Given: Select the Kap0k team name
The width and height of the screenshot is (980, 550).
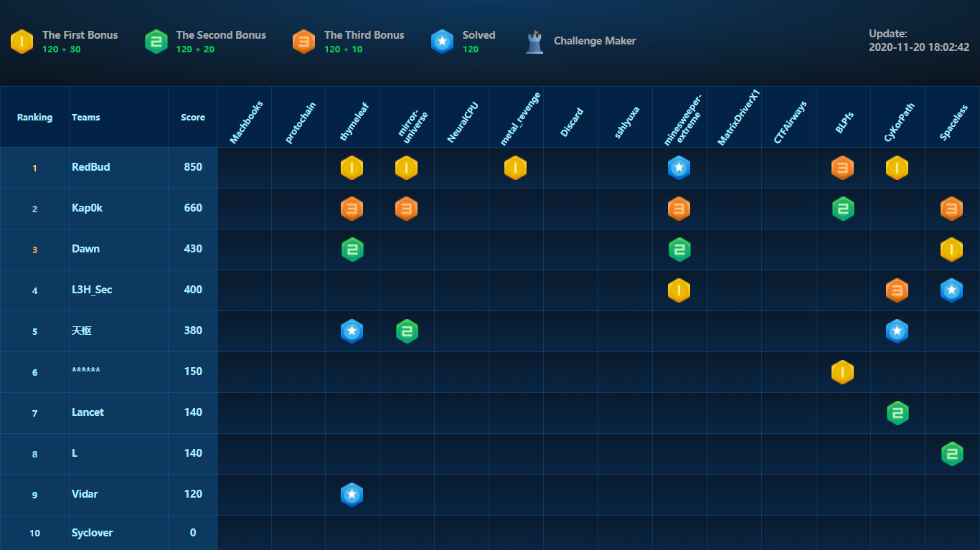Looking at the screenshot, I should (x=88, y=208).
